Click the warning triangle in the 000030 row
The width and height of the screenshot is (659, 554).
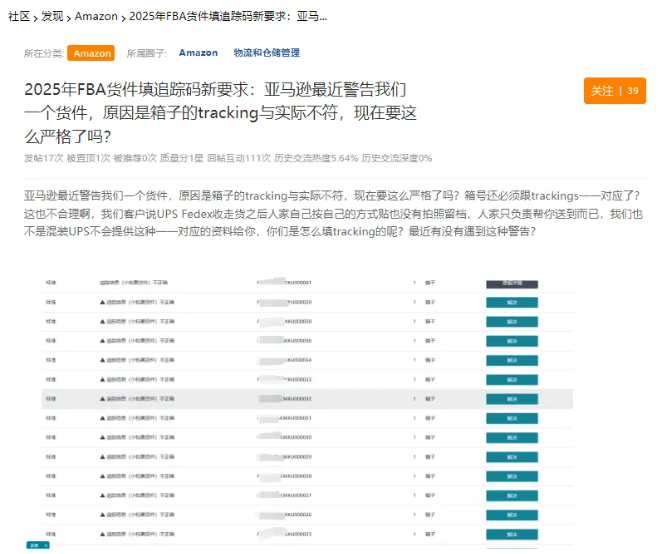103,438
